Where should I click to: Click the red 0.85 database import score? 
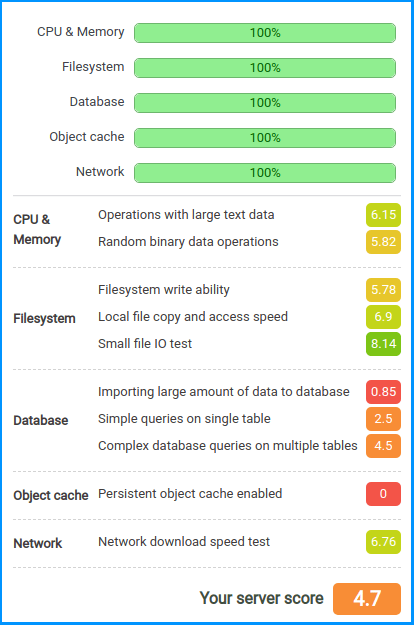383,392
